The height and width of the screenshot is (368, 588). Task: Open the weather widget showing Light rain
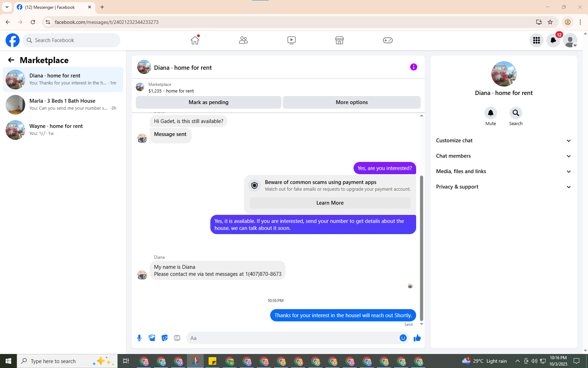tap(484, 361)
